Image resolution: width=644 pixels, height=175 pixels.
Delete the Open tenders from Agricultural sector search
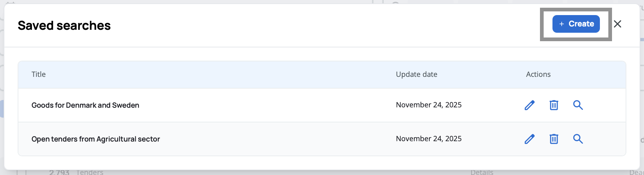tap(554, 139)
